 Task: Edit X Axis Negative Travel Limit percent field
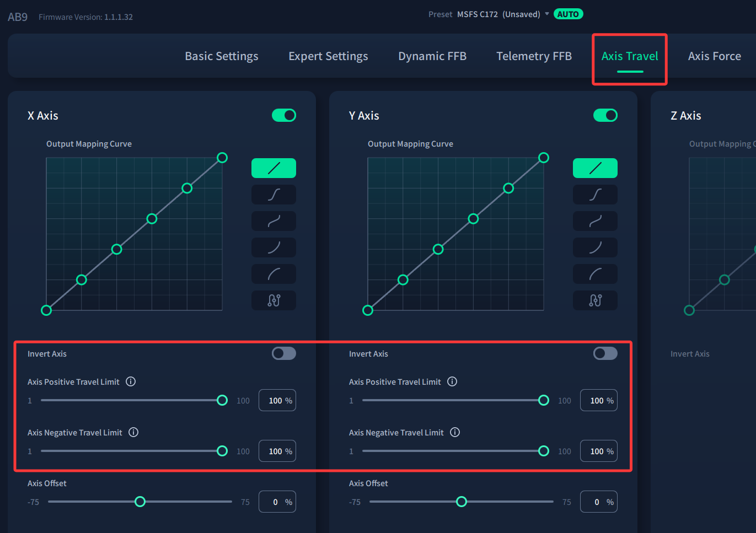[x=277, y=451]
